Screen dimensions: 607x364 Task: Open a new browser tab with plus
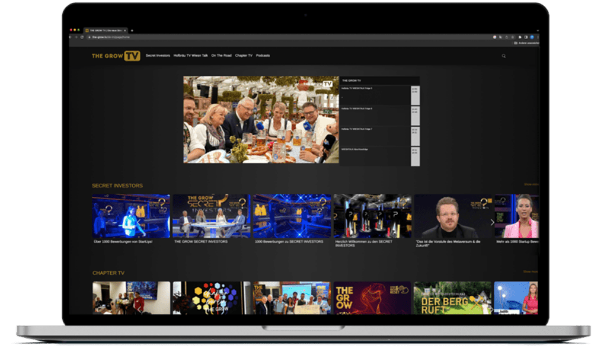click(132, 30)
